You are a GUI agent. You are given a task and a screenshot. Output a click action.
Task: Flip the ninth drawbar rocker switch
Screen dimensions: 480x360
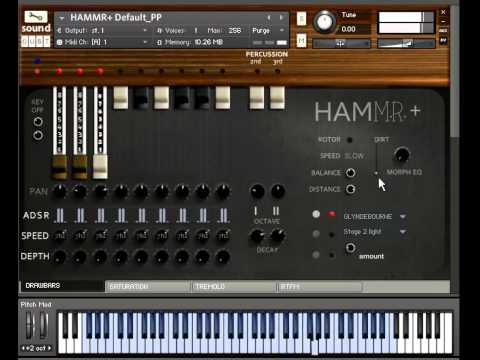click(x=223, y=98)
